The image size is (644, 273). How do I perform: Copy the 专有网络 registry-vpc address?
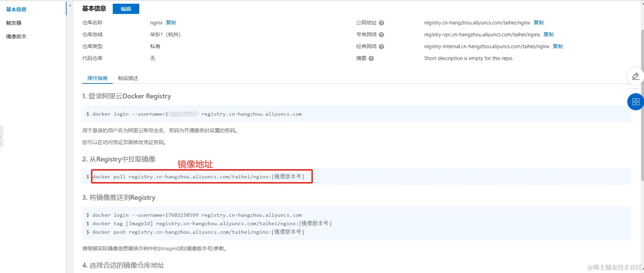coord(549,34)
